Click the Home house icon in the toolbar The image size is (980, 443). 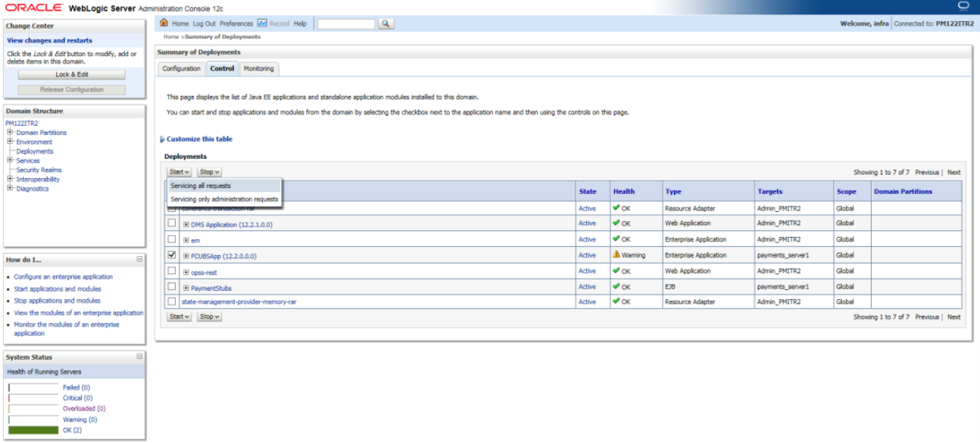coord(163,23)
